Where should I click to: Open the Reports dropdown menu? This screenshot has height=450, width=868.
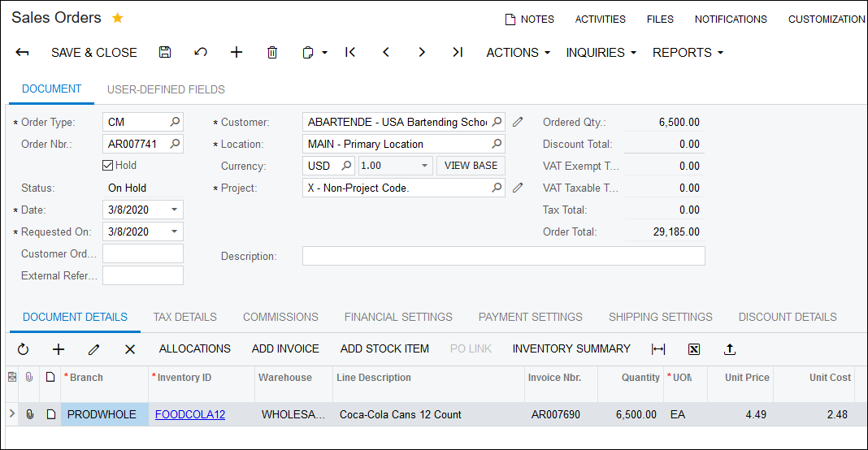(x=688, y=52)
